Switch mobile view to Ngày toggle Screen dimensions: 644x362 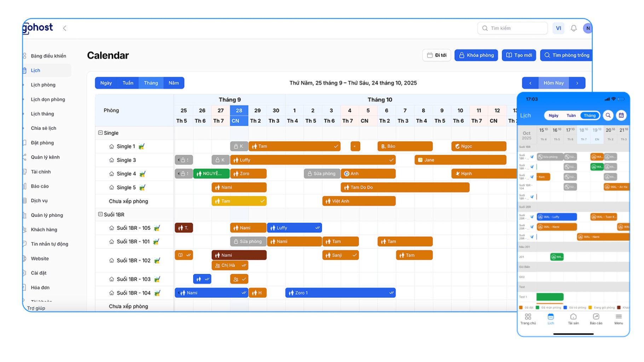(x=553, y=115)
